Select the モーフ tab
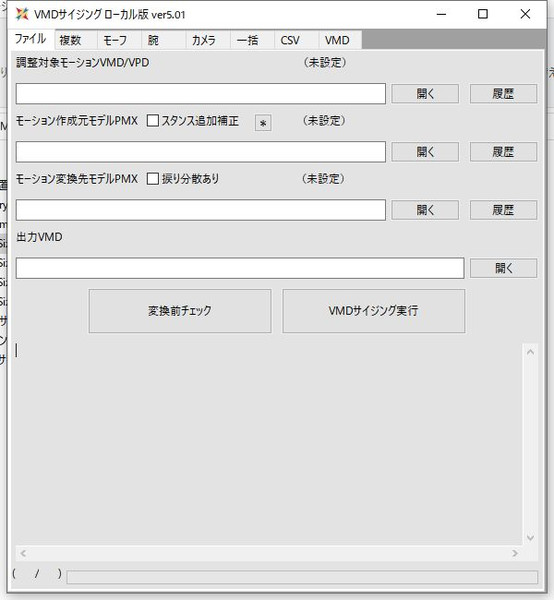The image size is (554, 600). click(x=119, y=40)
